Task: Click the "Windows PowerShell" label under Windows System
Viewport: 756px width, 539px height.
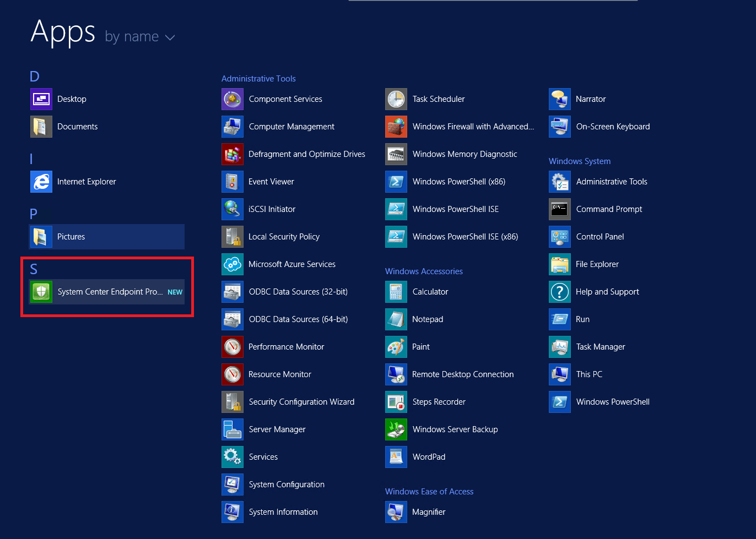Action: point(613,402)
